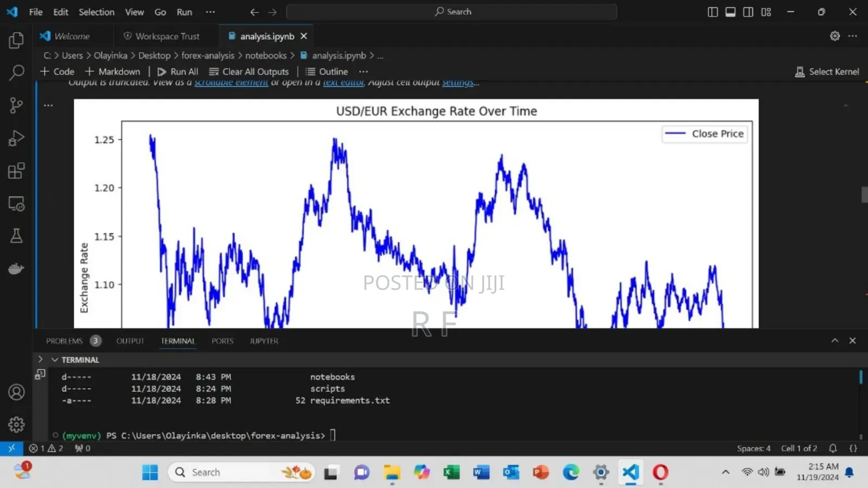
Task: Go forward with the right arrow
Action: (272, 12)
